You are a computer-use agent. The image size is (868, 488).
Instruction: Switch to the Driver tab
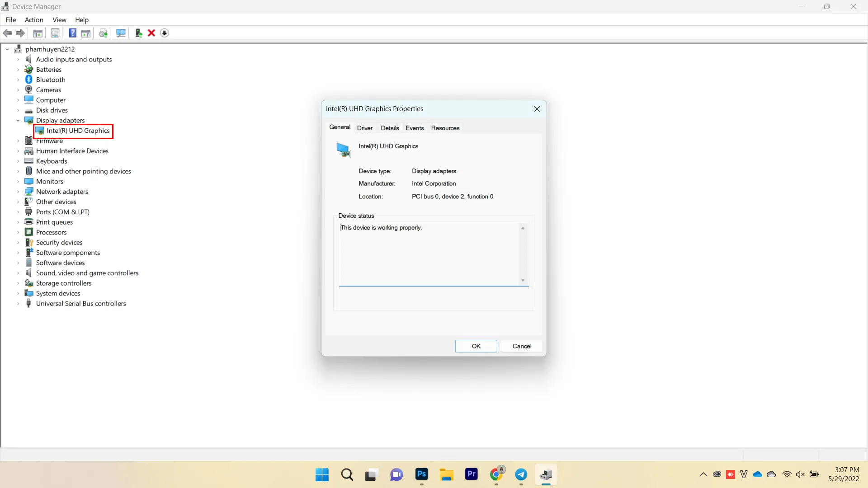pyautogui.click(x=364, y=128)
